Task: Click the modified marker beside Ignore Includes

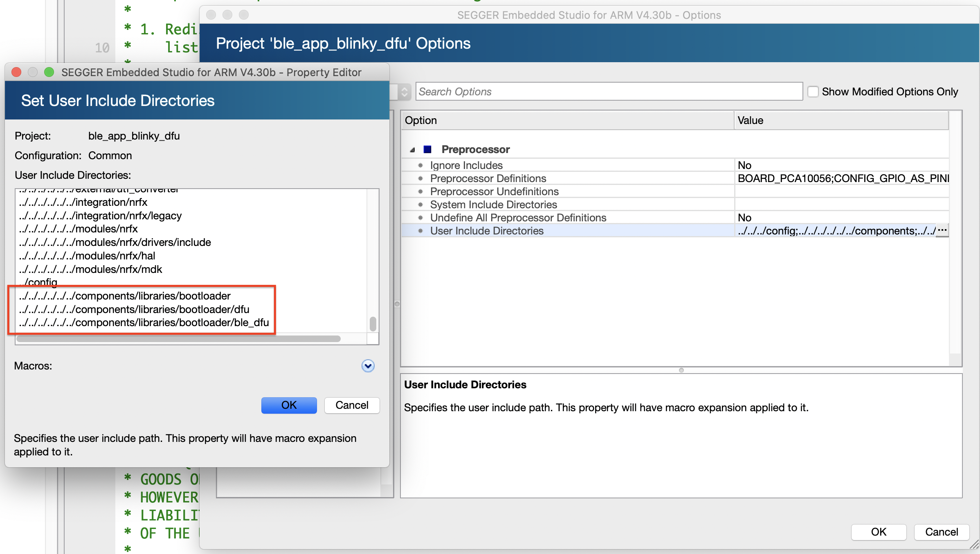Action: [420, 165]
